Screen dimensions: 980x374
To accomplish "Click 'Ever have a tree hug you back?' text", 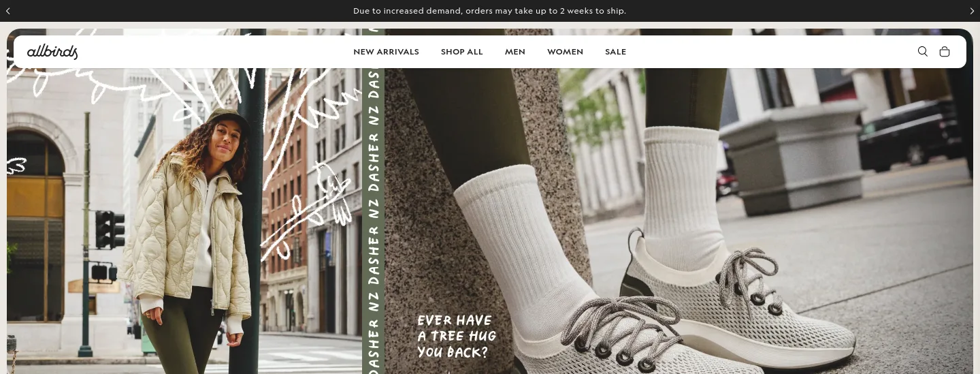I will tap(457, 337).
